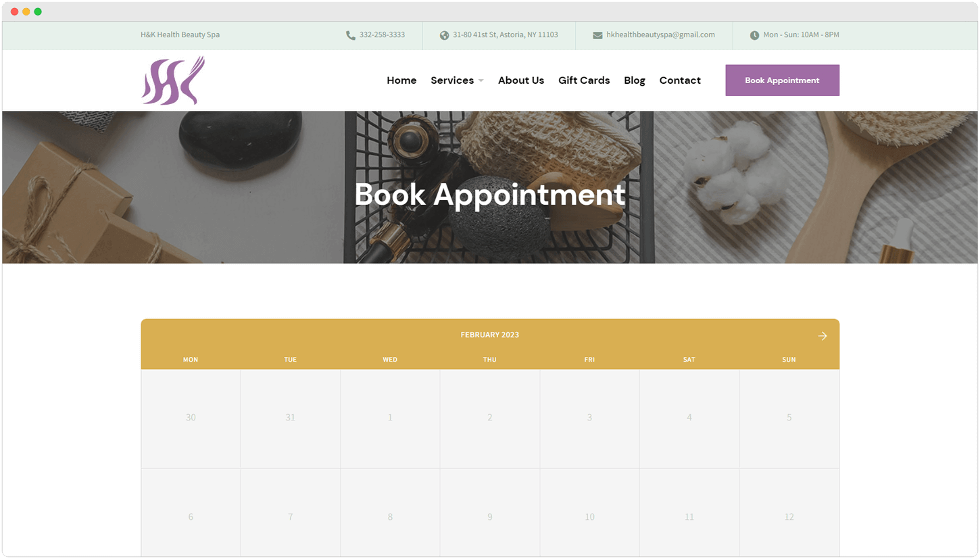Click the H&K purple logo
This screenshot has height=559, width=980.
point(173,80)
